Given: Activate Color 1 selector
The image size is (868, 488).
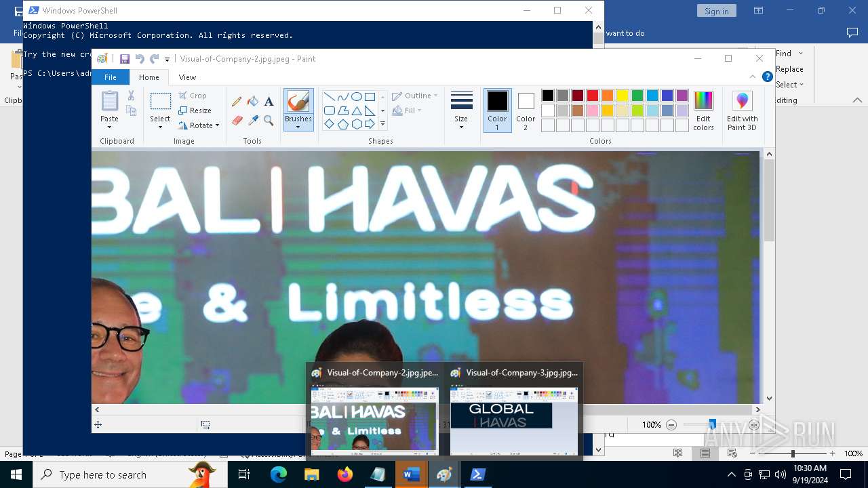Looking at the screenshot, I should coord(497,110).
